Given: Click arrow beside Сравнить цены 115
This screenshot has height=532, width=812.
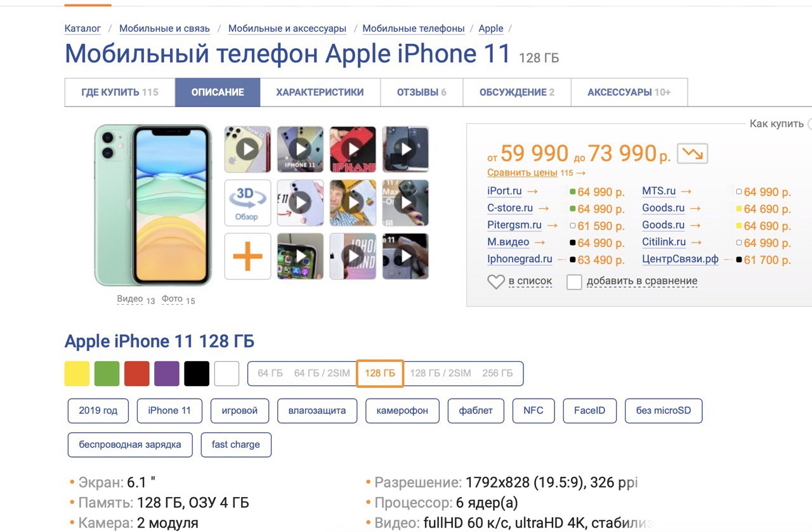Looking at the screenshot, I should (x=581, y=173).
